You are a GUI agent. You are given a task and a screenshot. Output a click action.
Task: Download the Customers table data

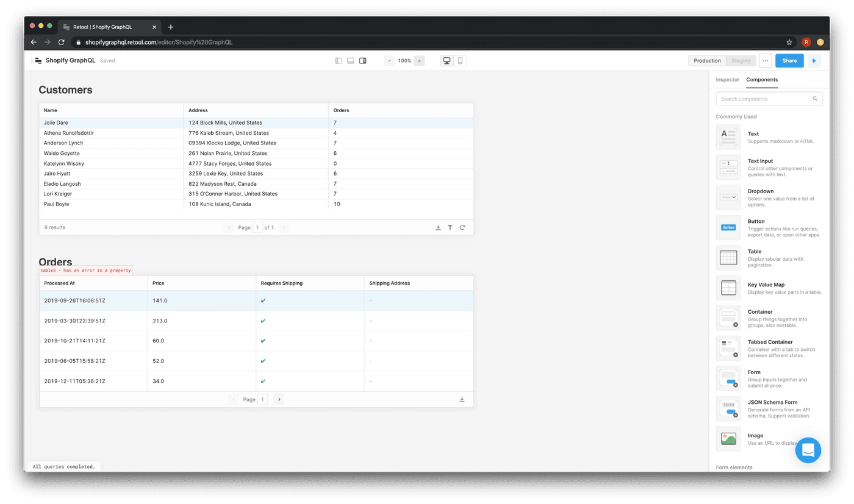pyautogui.click(x=438, y=227)
